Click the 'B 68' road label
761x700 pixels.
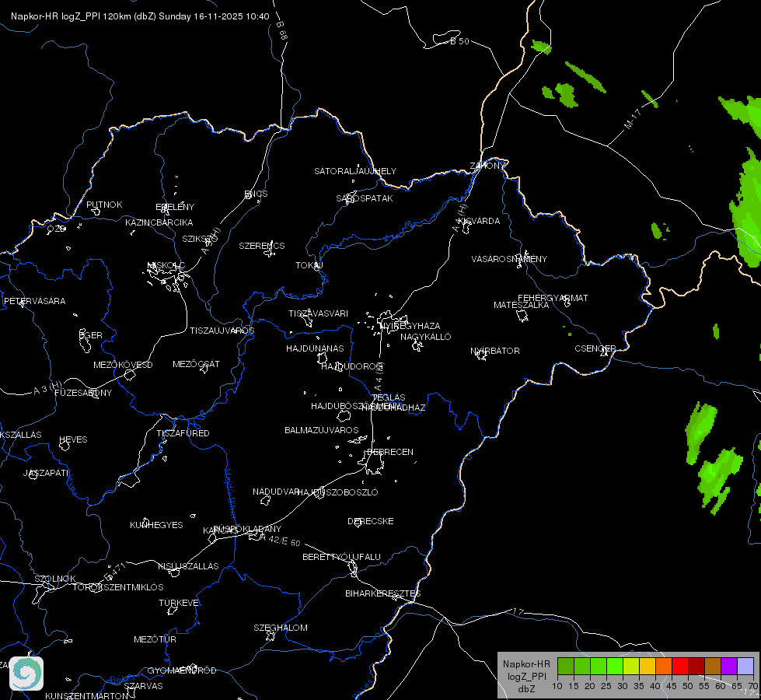(x=281, y=30)
